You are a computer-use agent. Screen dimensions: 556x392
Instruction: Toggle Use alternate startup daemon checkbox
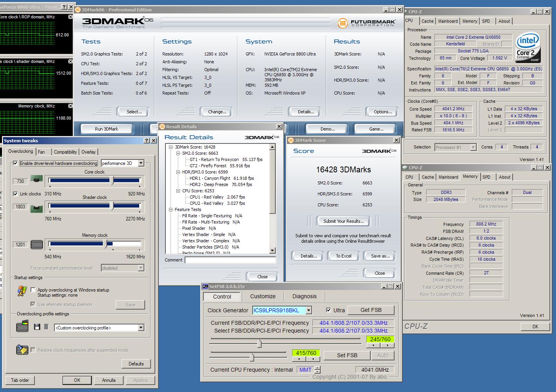(x=33, y=304)
